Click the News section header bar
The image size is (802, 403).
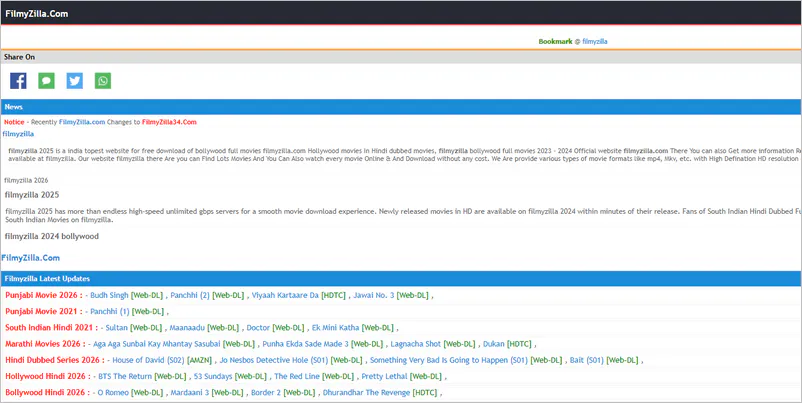click(401, 107)
